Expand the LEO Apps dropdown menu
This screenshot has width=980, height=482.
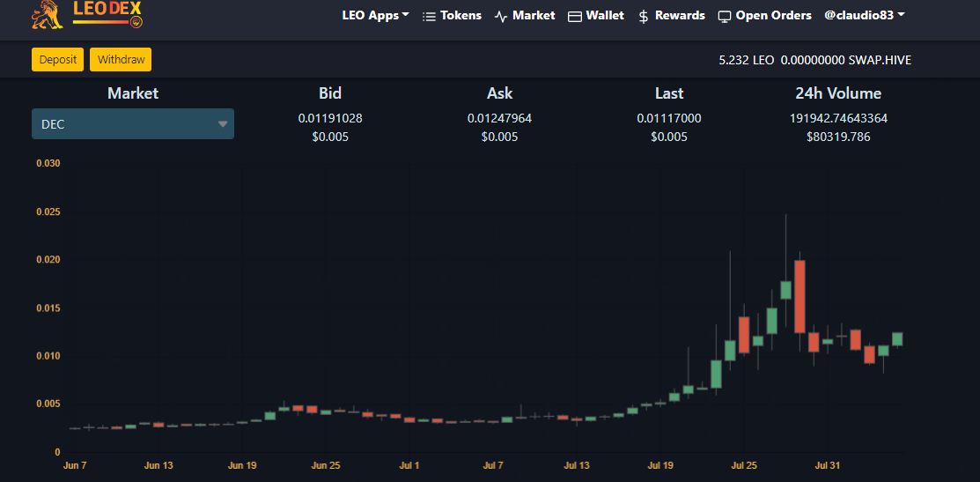click(x=376, y=16)
